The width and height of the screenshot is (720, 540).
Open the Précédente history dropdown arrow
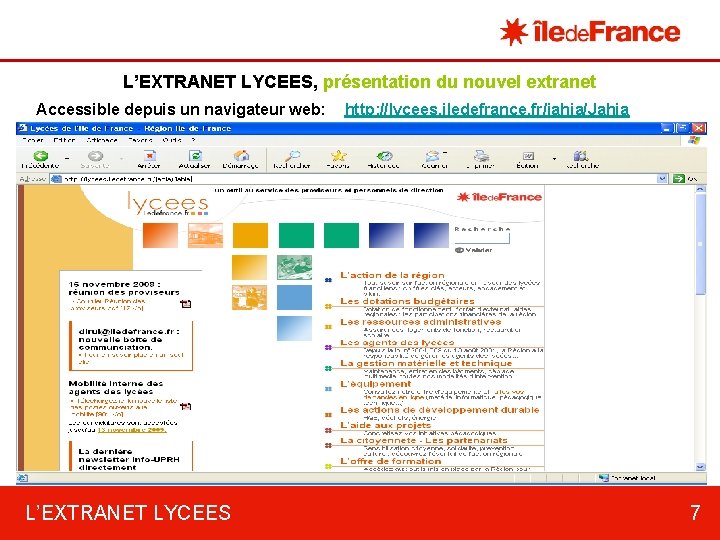(x=68, y=158)
